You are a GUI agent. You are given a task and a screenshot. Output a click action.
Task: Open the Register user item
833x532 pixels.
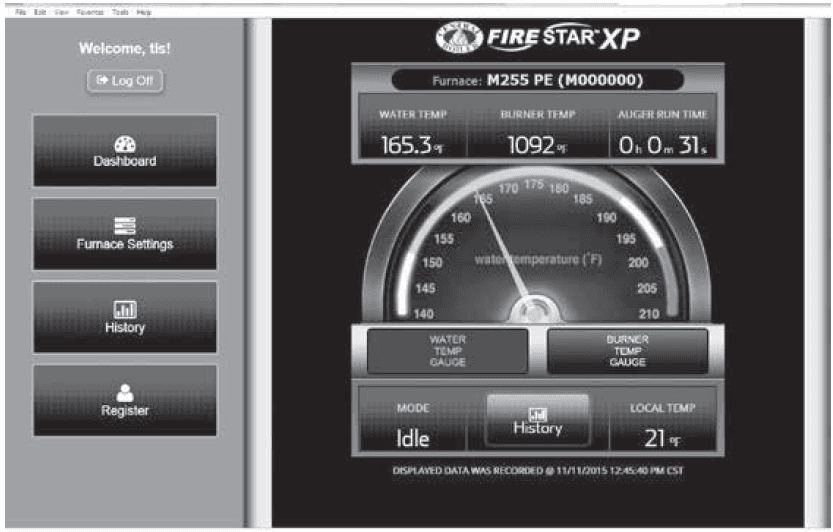[125, 400]
